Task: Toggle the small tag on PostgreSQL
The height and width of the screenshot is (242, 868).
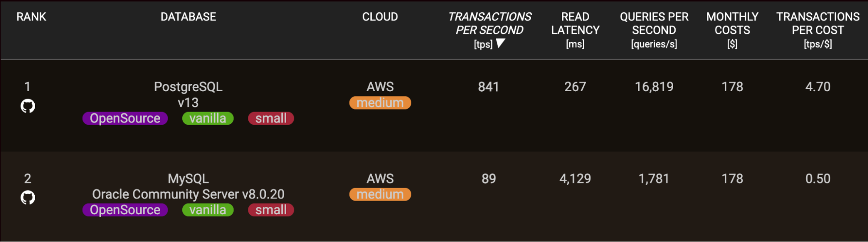Action: [x=271, y=119]
